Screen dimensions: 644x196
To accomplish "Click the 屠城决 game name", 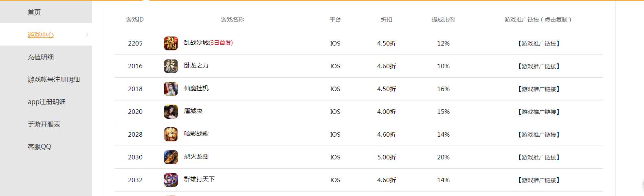I will (193, 111).
